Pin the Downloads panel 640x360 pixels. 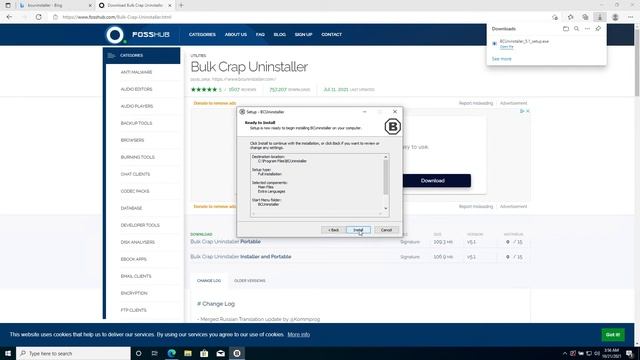[598, 29]
